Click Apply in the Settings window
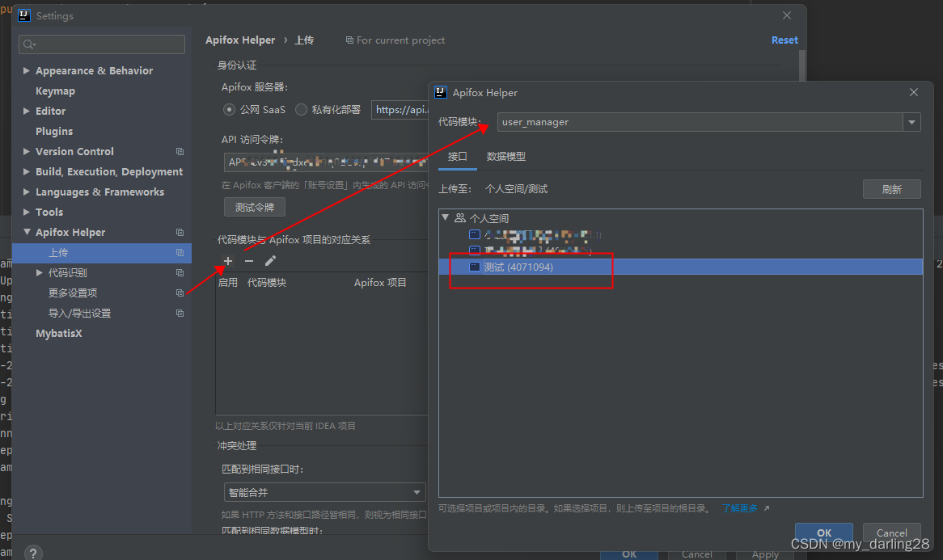 click(765, 554)
